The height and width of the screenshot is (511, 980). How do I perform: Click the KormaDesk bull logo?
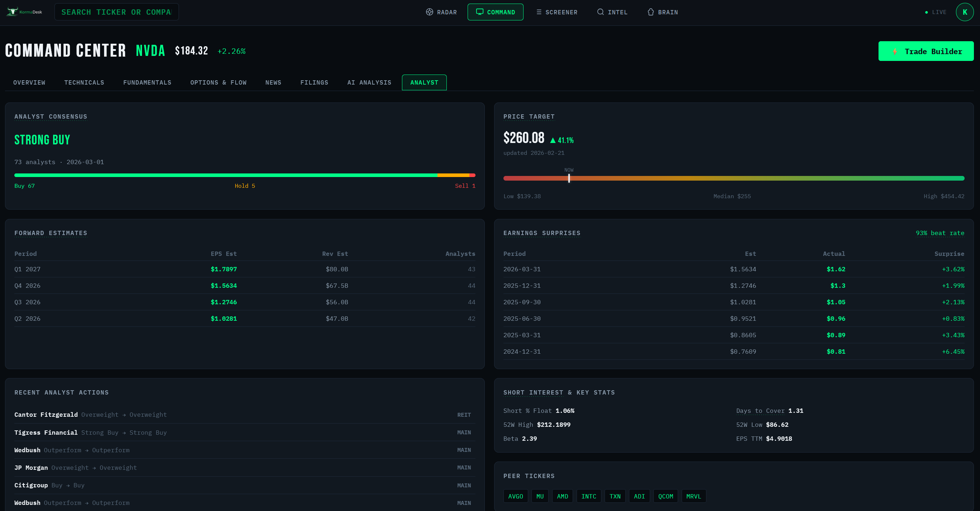[x=13, y=12]
